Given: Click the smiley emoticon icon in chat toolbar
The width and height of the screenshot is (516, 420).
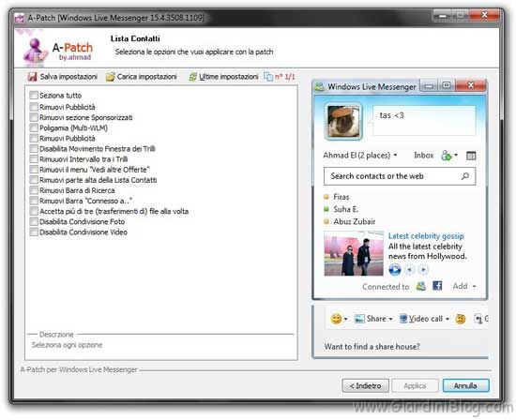Looking at the screenshot, I should coord(336,319).
